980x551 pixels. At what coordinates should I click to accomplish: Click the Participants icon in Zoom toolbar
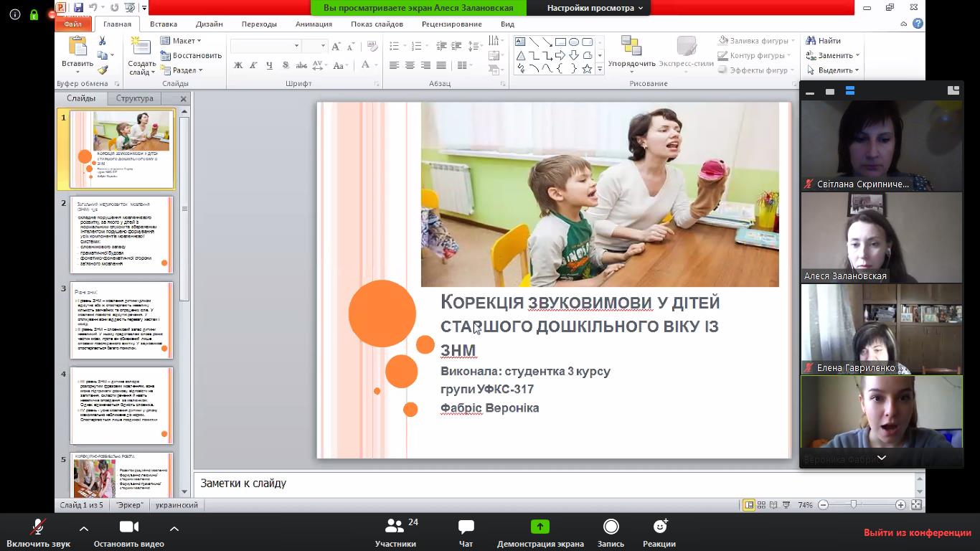tap(395, 527)
